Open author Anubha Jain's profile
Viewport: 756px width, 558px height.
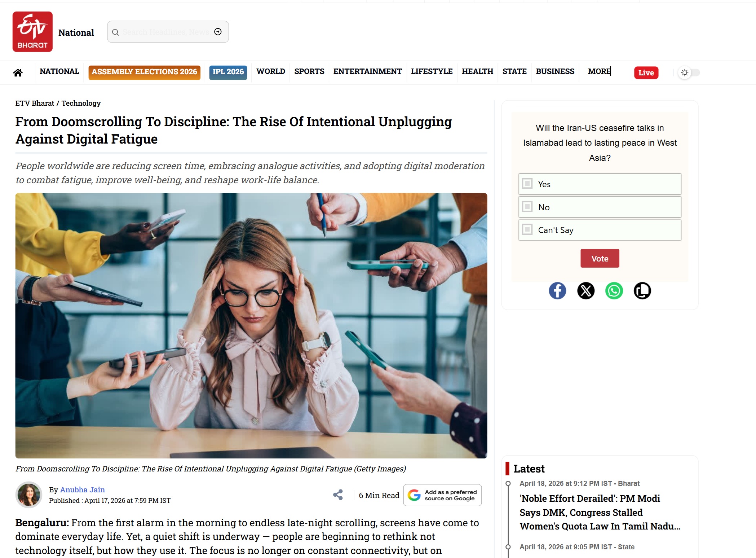[82, 489]
